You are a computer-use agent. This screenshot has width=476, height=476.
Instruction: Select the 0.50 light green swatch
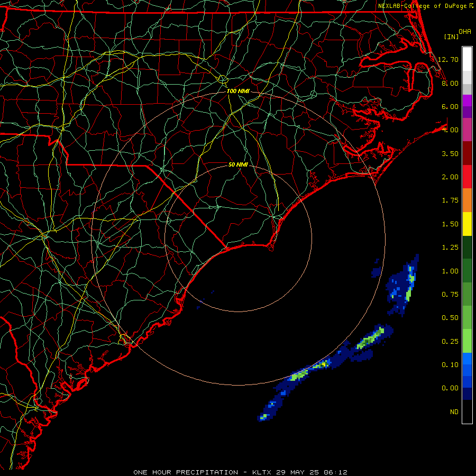(467, 317)
